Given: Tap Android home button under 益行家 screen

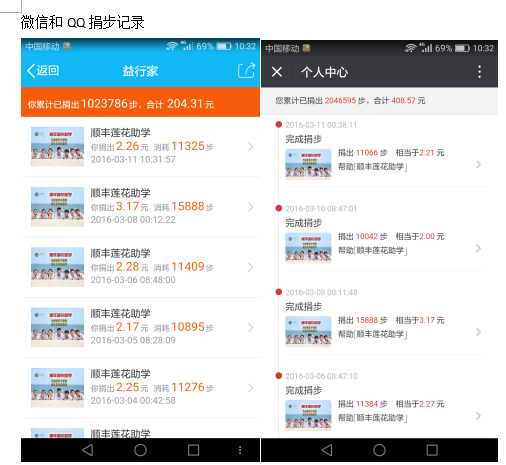Looking at the screenshot, I should pos(140,450).
